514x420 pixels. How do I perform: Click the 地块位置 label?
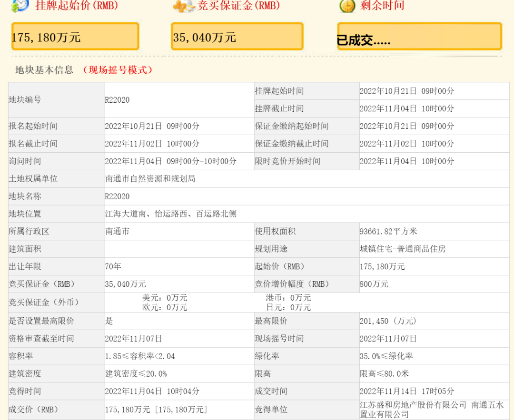tap(25, 214)
